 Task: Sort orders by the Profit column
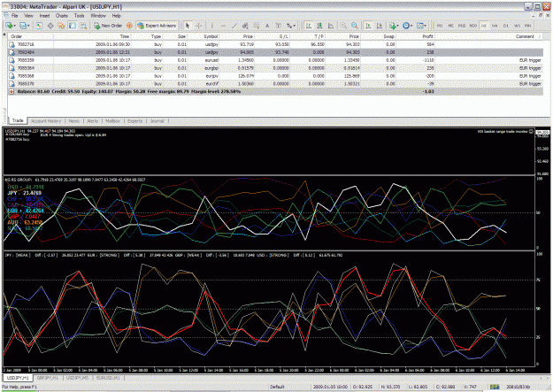pyautogui.click(x=415, y=36)
